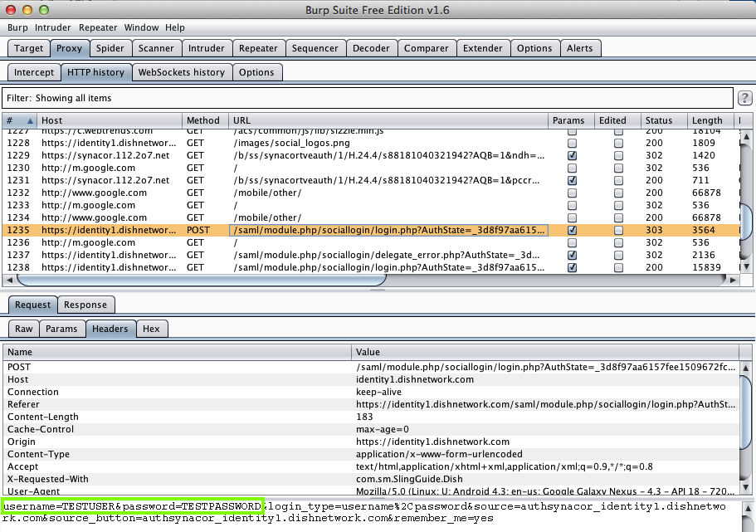Open the Intruder menu in menu bar

tap(52, 27)
